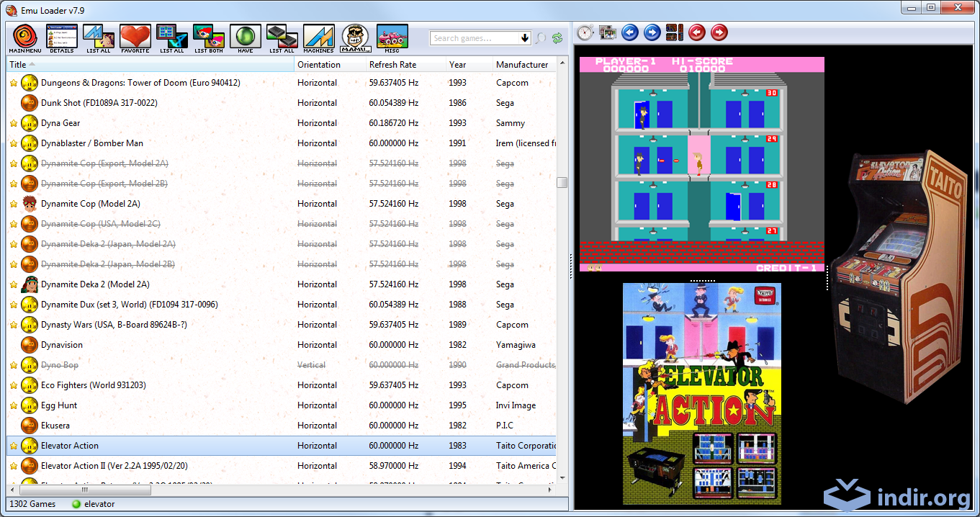
Task: Show favorites with the heart icon
Action: click(135, 37)
